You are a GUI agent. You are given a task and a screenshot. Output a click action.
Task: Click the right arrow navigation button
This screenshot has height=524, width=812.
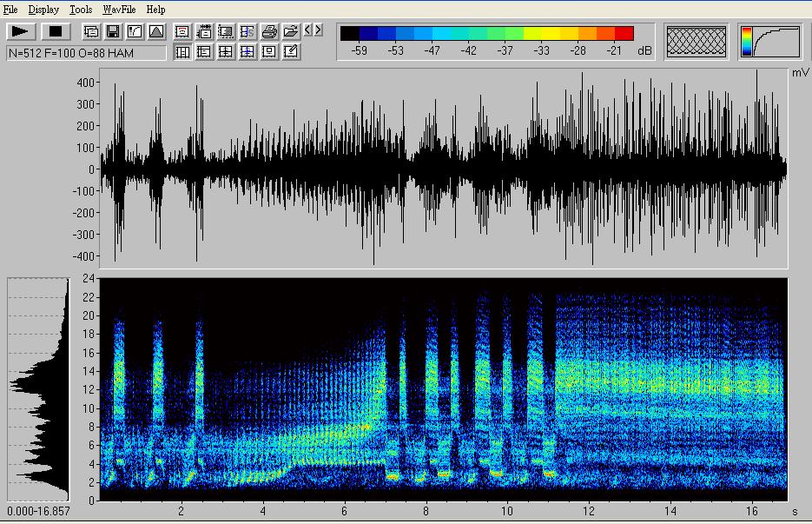coord(318,30)
